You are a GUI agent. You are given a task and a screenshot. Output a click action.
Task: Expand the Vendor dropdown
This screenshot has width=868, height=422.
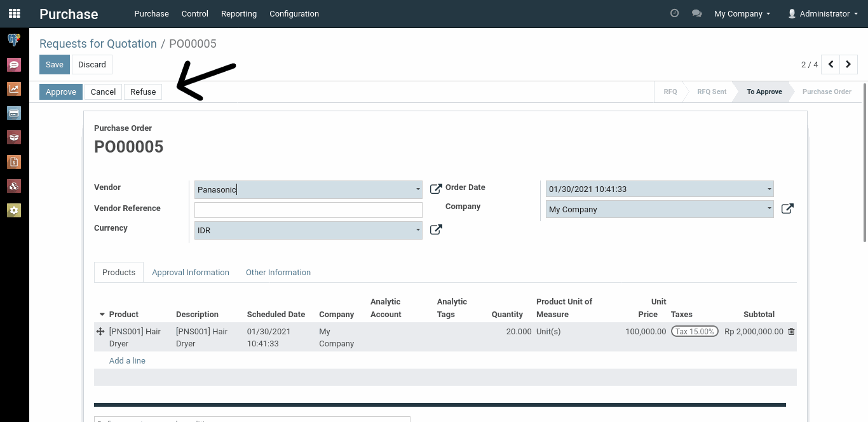coord(417,189)
